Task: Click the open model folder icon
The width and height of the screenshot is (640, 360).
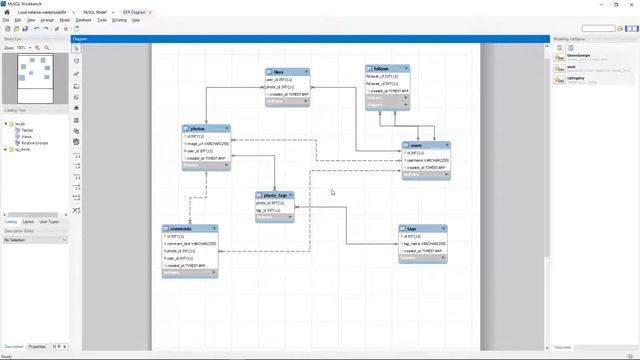Action: [x=16, y=29]
